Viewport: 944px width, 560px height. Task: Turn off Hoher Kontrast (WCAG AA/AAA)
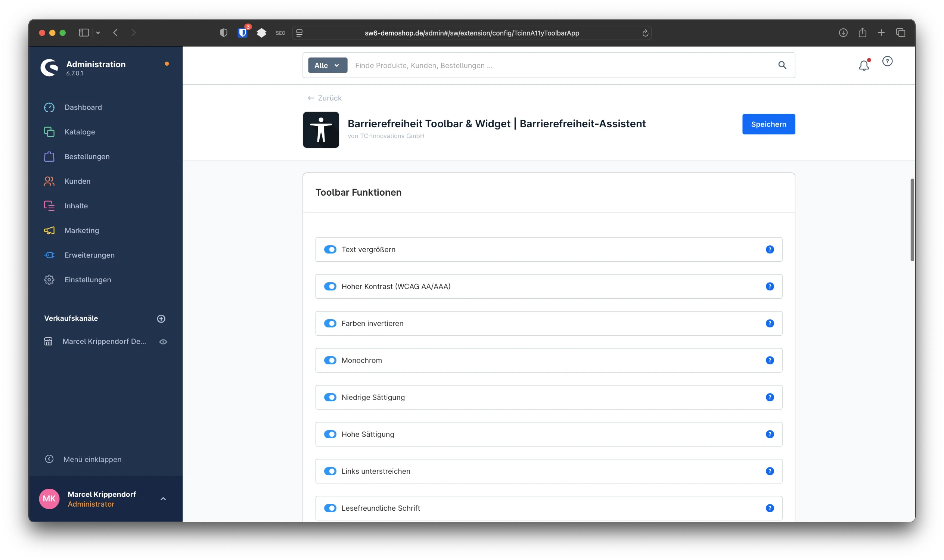[330, 286]
